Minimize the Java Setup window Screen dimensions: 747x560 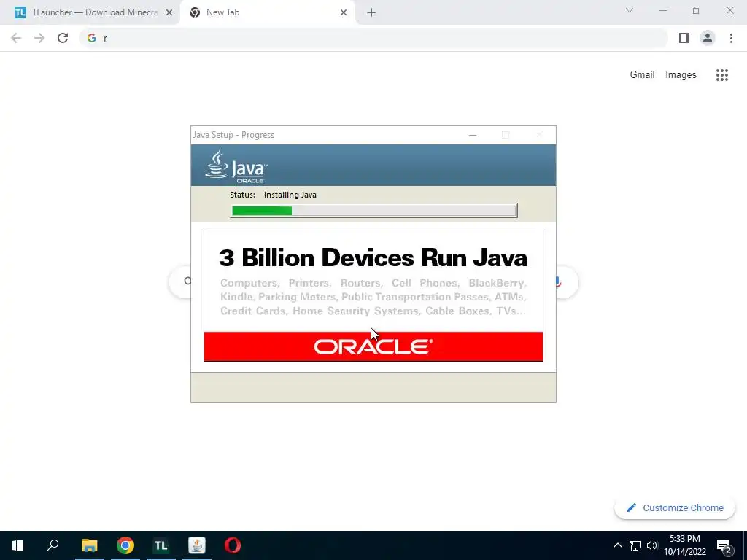473,135
